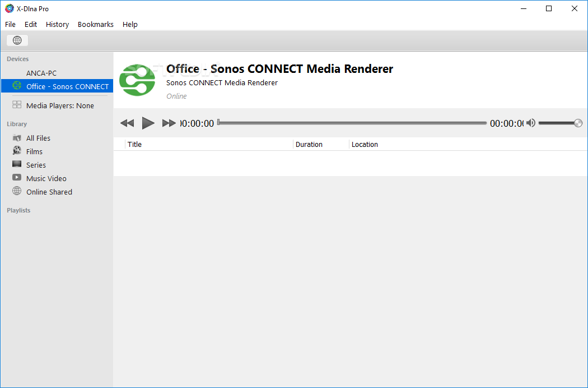Open Series library
This screenshot has width=588, height=388.
pos(36,165)
